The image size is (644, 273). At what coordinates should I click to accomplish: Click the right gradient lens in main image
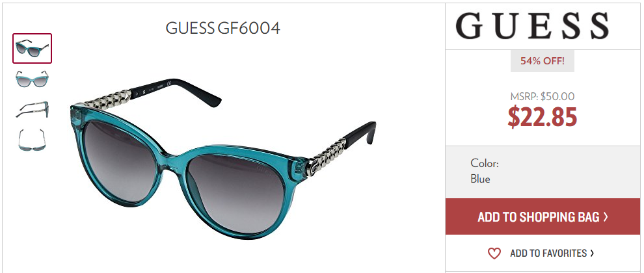236,194
